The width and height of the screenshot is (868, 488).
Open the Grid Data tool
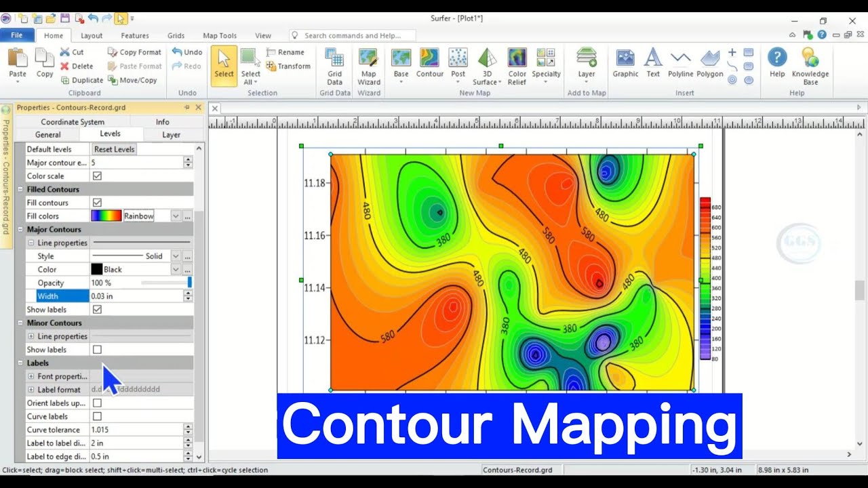pos(335,66)
